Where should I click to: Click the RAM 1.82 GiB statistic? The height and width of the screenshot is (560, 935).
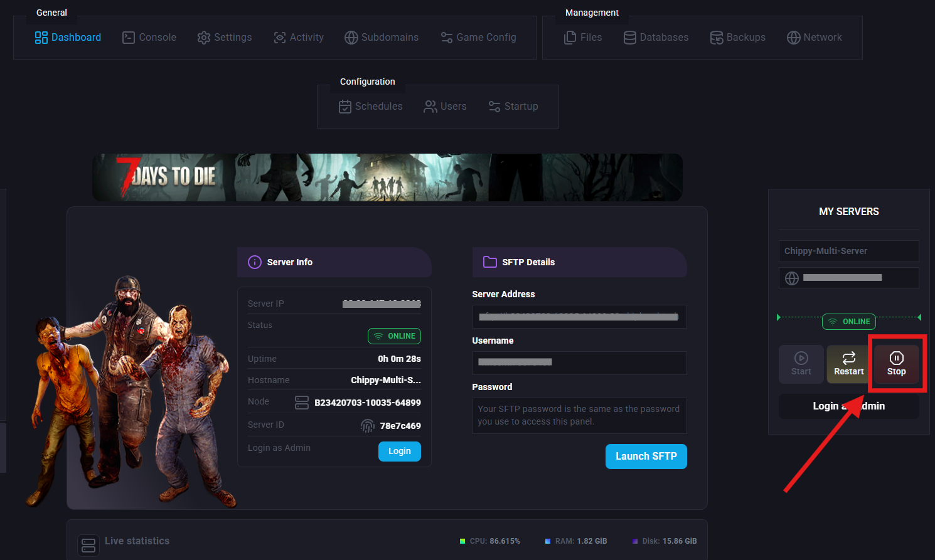576,541
